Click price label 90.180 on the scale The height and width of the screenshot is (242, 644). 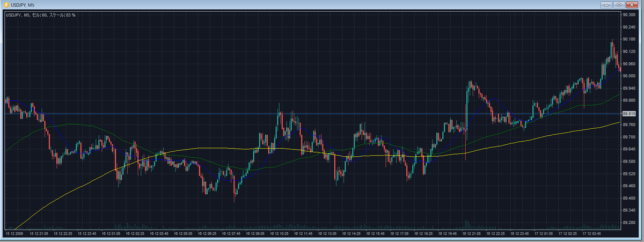coord(628,39)
